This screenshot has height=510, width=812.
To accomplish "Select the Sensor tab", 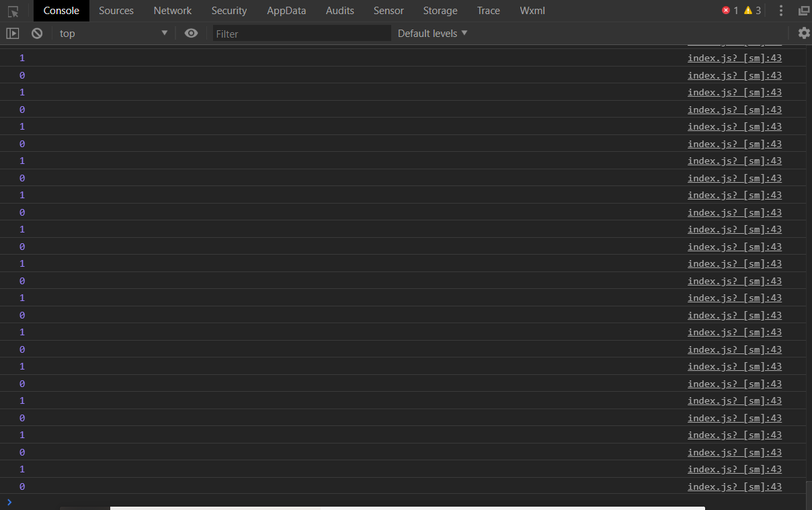I will (389, 11).
